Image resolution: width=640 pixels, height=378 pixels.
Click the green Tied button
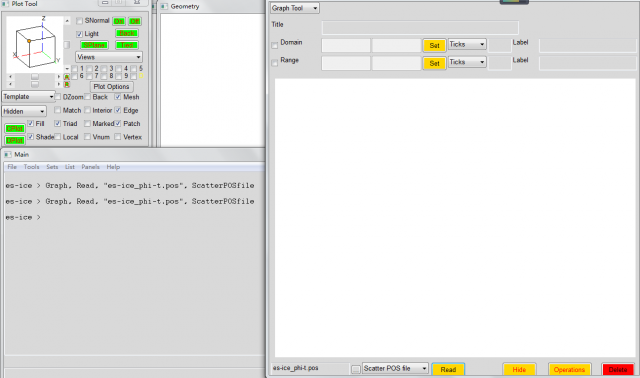point(127,45)
